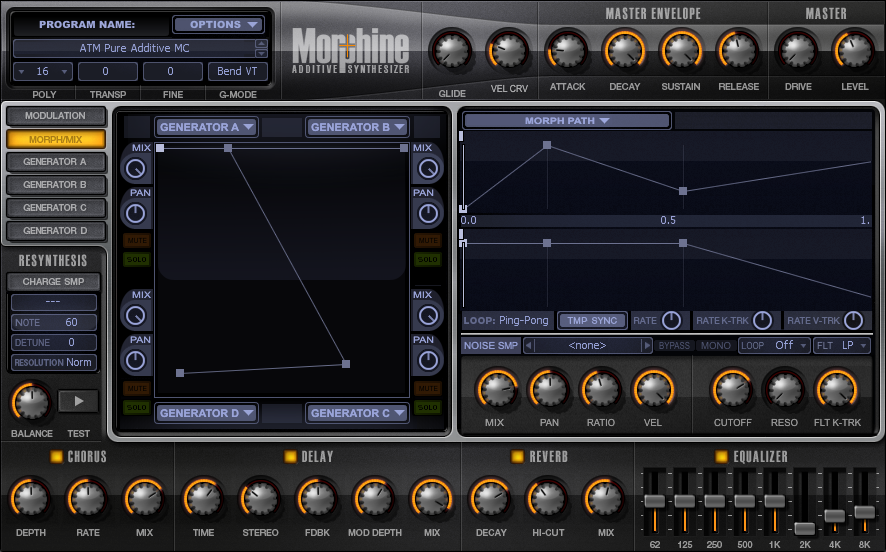Click the Noise Reso knob
Viewport: 886px width, 552px height.
pos(784,390)
